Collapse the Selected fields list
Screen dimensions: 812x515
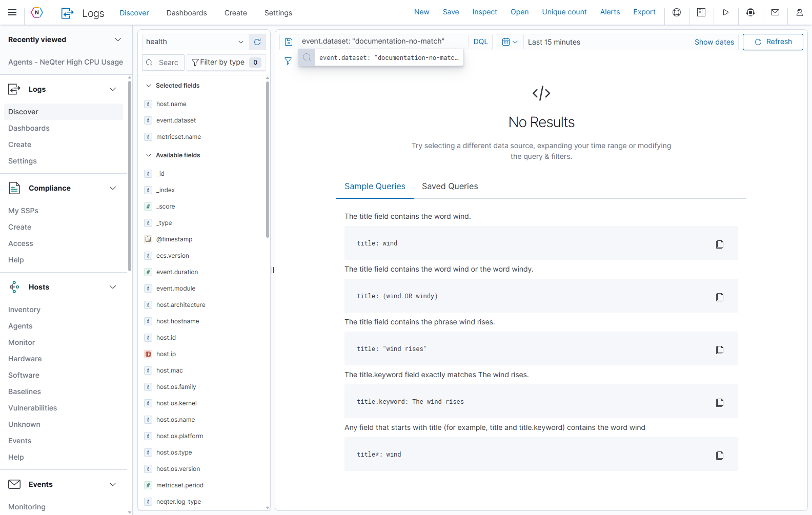149,86
